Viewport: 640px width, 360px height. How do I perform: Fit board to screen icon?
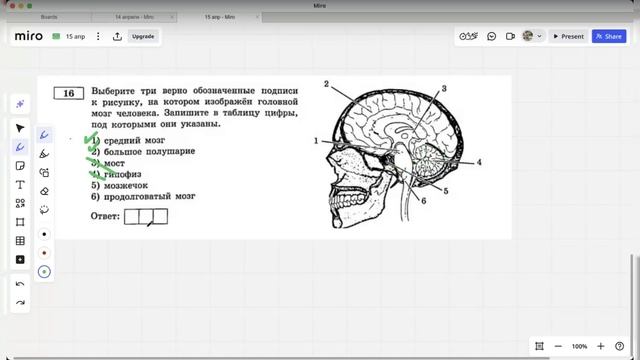click(x=540, y=346)
